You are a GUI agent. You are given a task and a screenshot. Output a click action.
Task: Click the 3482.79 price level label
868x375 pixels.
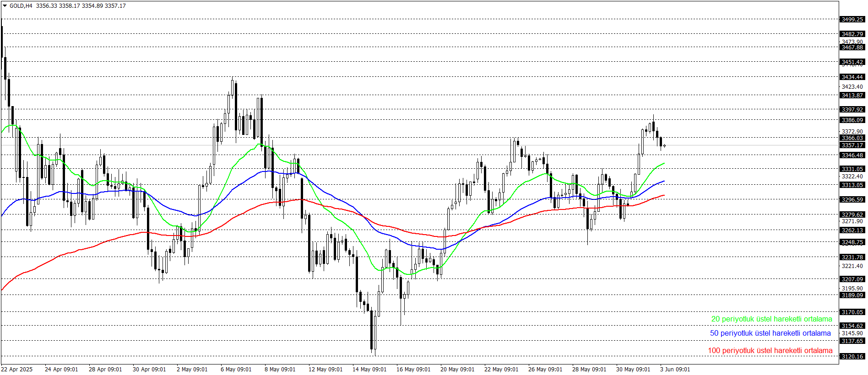(x=852, y=34)
